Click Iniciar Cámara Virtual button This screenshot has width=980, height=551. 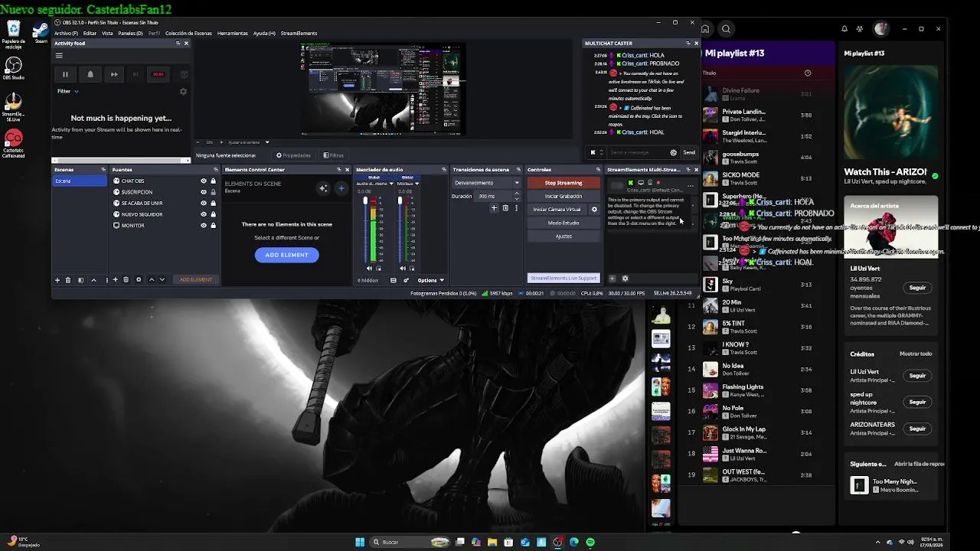pos(557,210)
